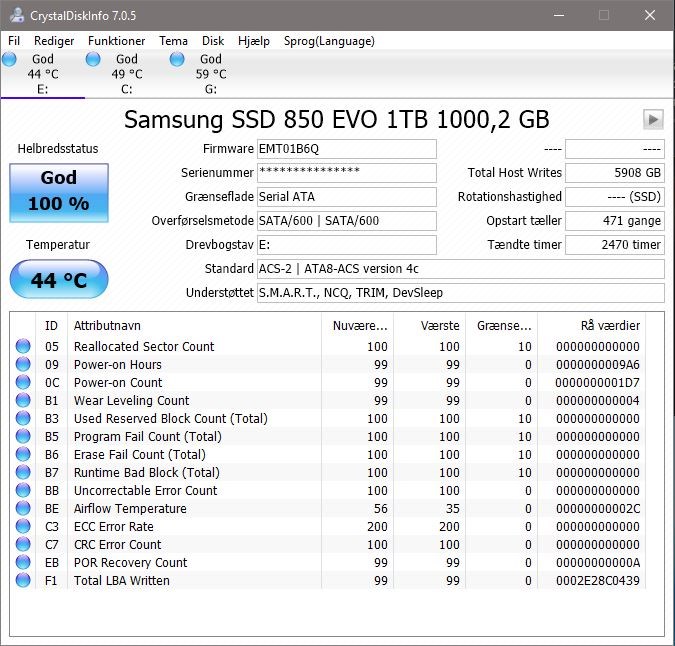Click status orb for Reallocated Sector Count
Viewport: 675px width, 646px height.
click(23, 346)
